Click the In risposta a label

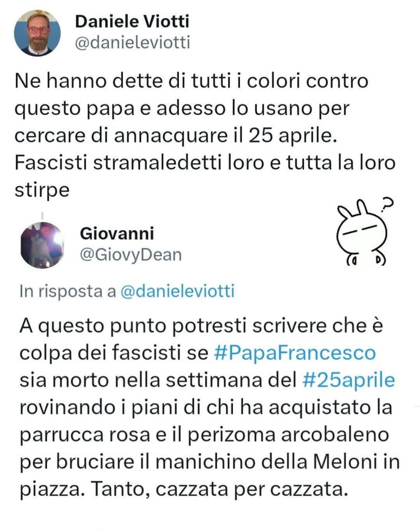68,291
